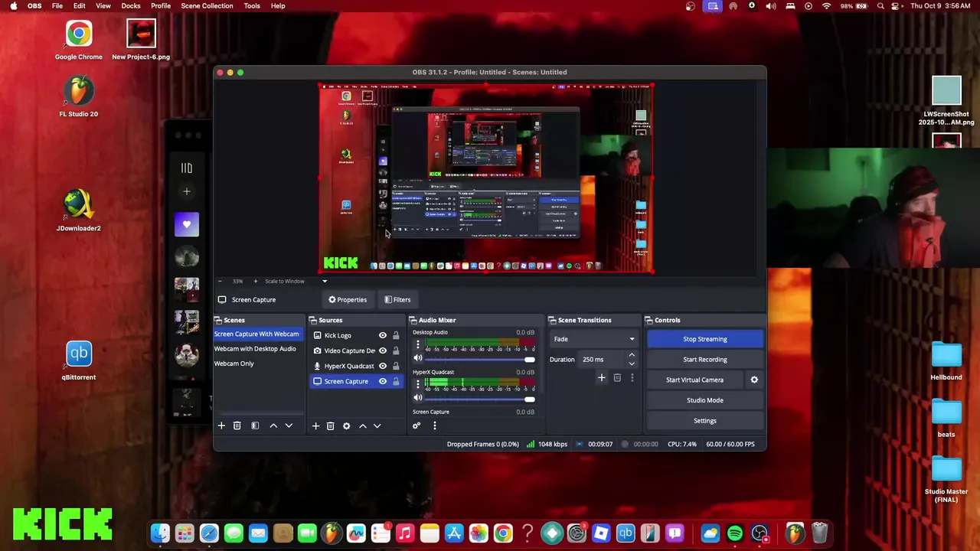Delete selected source using trash icon
980x551 pixels.
point(331,425)
